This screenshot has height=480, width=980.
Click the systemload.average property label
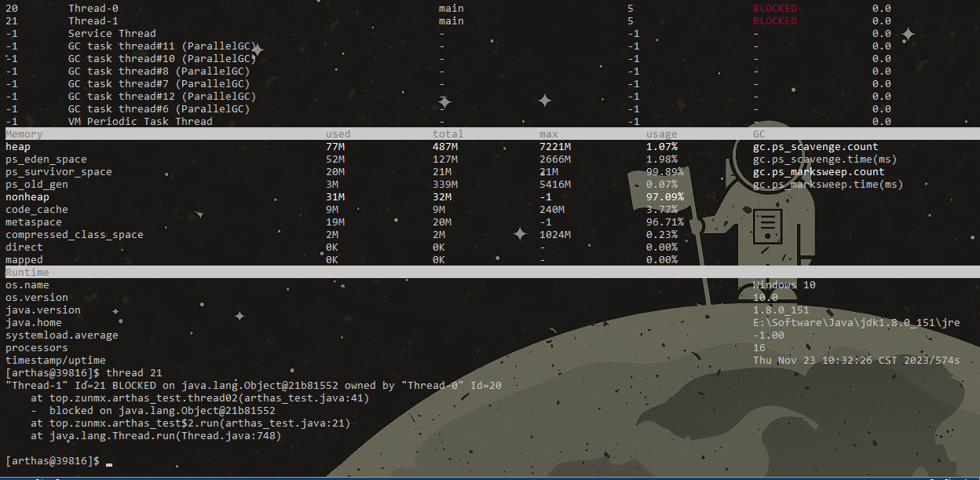[62, 335]
